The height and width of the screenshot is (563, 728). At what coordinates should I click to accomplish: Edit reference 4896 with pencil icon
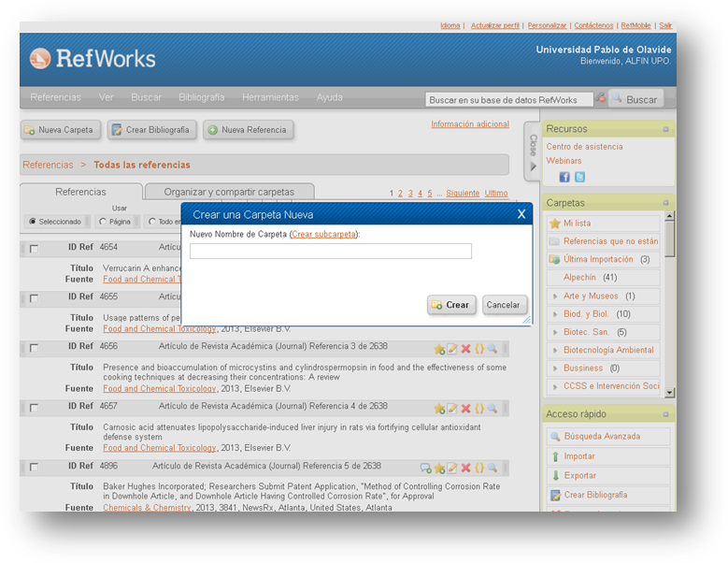coord(452,468)
